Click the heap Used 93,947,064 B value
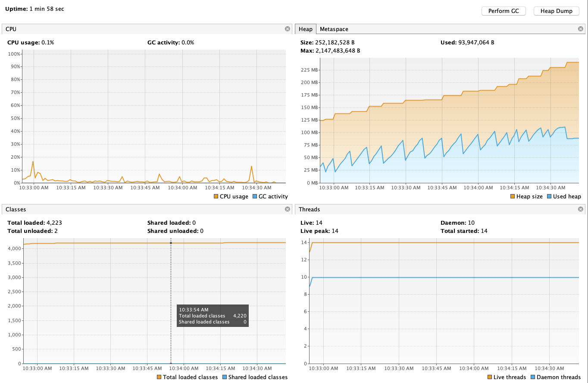The height and width of the screenshot is (383, 588). [x=467, y=43]
